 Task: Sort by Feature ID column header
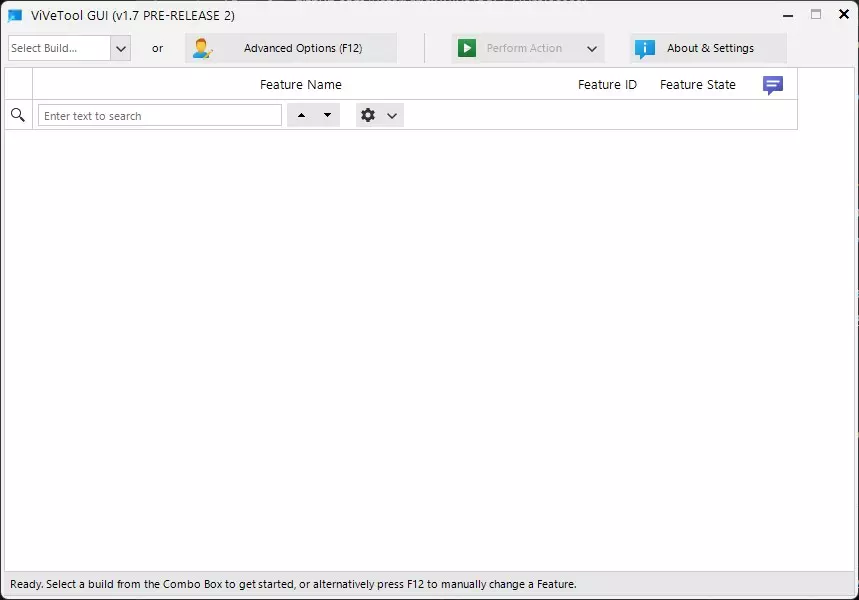point(607,84)
